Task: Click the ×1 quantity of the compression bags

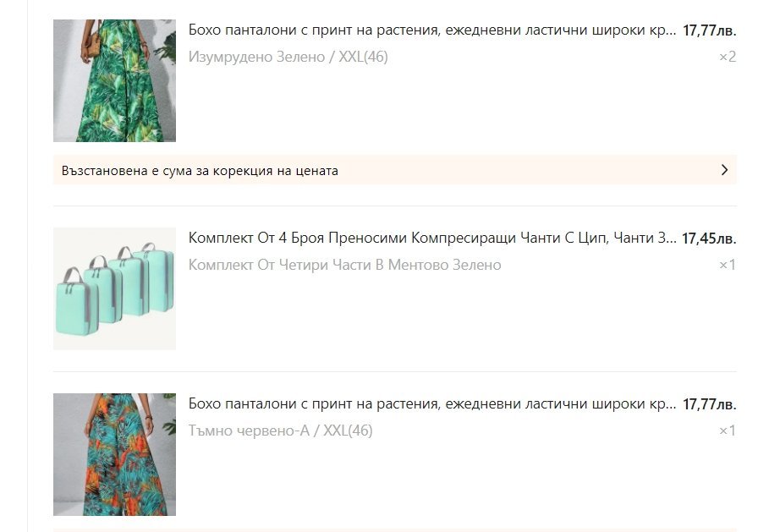Action: point(728,265)
